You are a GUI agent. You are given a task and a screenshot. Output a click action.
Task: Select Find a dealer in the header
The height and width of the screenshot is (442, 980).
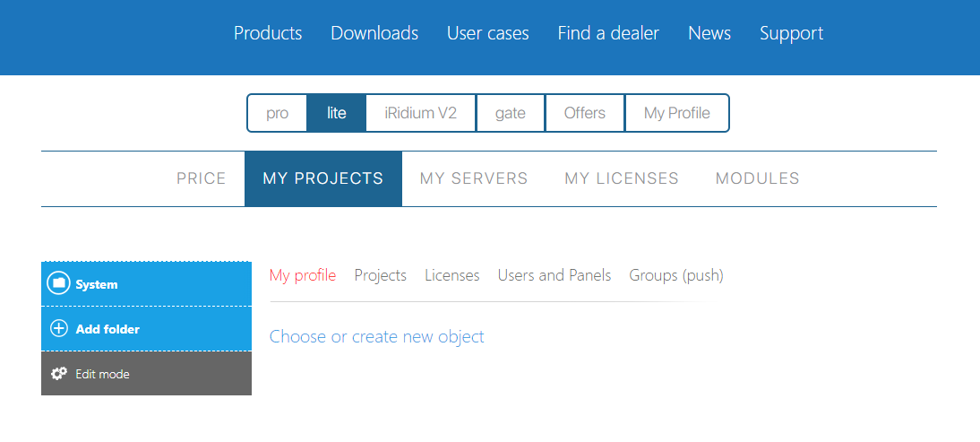pos(608,33)
